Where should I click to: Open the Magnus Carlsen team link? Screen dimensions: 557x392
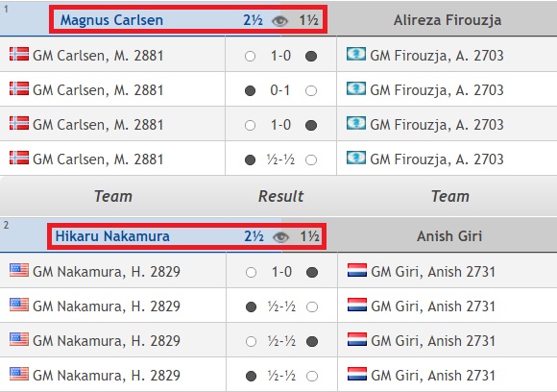pyautogui.click(x=111, y=20)
